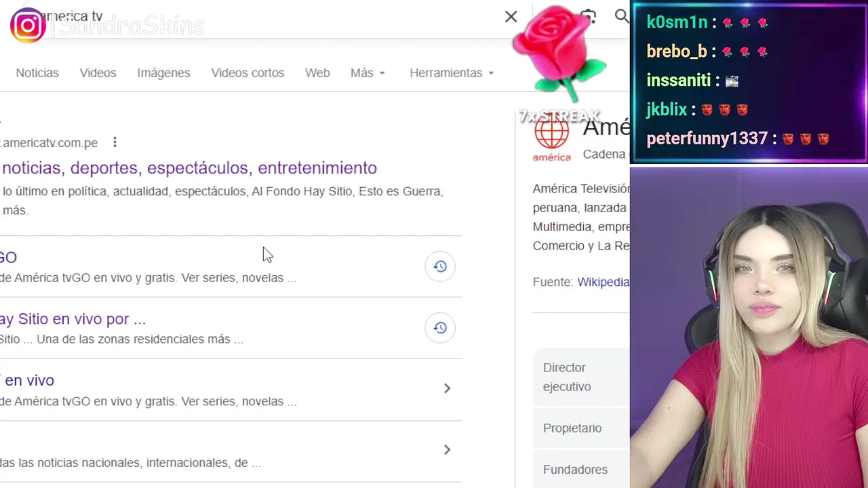Open the Hay Sitio en vivo por link

tap(73, 319)
